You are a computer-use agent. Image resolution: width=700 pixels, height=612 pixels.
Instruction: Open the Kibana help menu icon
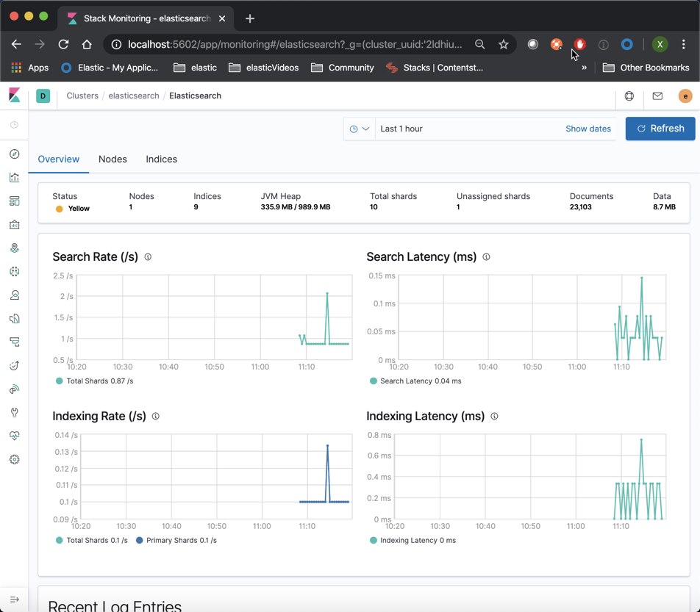click(x=629, y=96)
